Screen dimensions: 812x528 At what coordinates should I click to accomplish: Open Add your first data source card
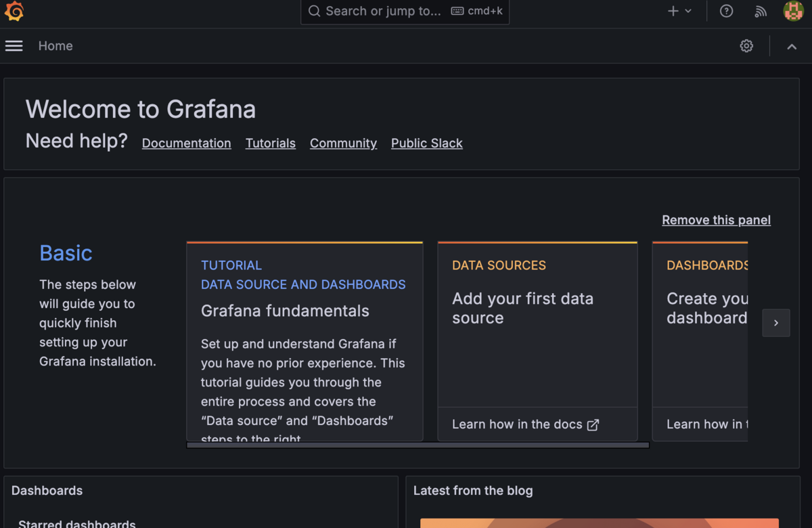point(537,341)
